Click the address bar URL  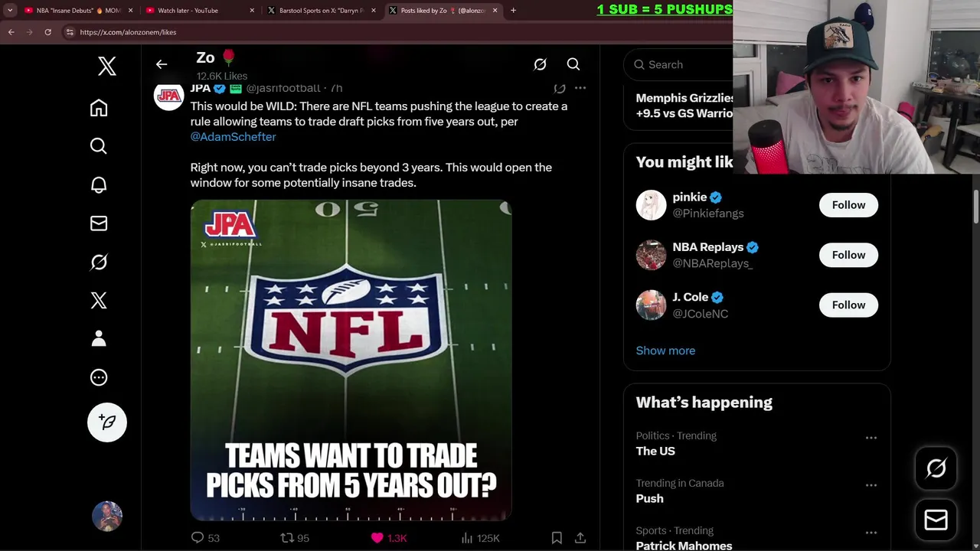tap(128, 32)
